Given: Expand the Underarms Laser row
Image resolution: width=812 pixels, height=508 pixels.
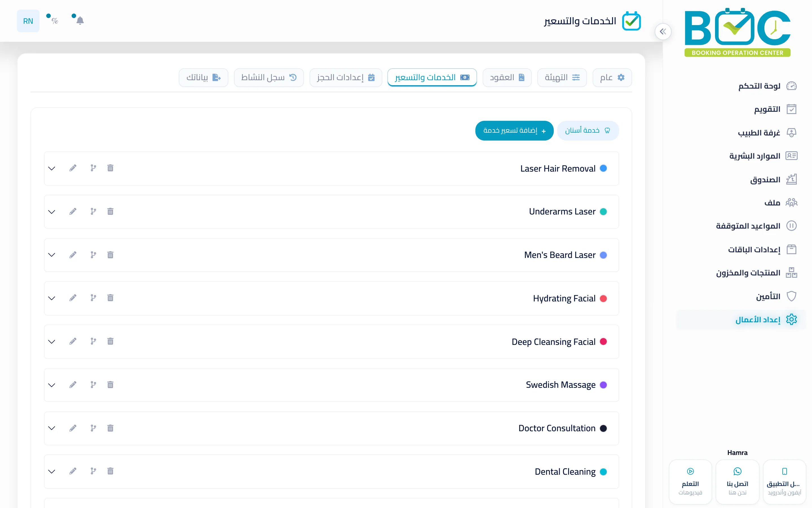Looking at the screenshot, I should click(52, 212).
